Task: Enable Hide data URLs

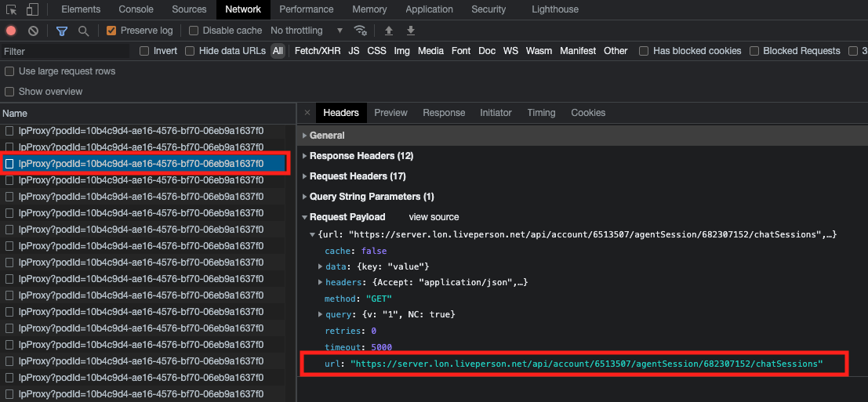Action: [190, 51]
